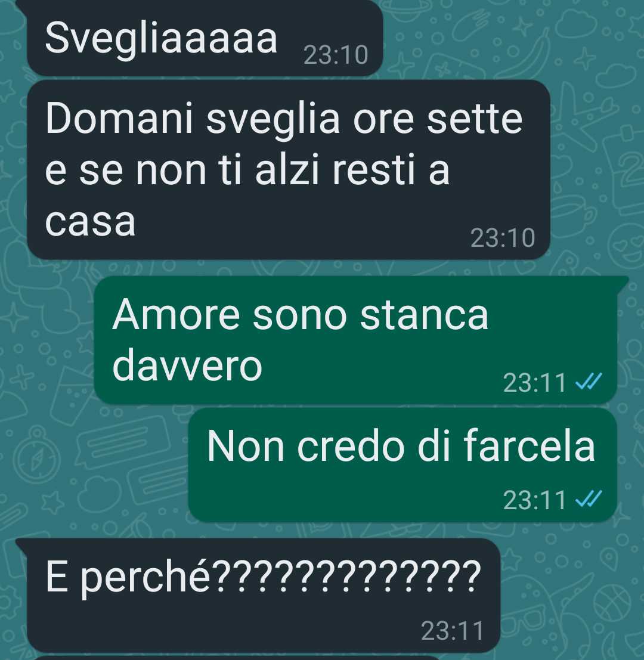The height and width of the screenshot is (660, 644).
Task: Select the "Non credo di farcela" sent message
Action: [x=403, y=465]
